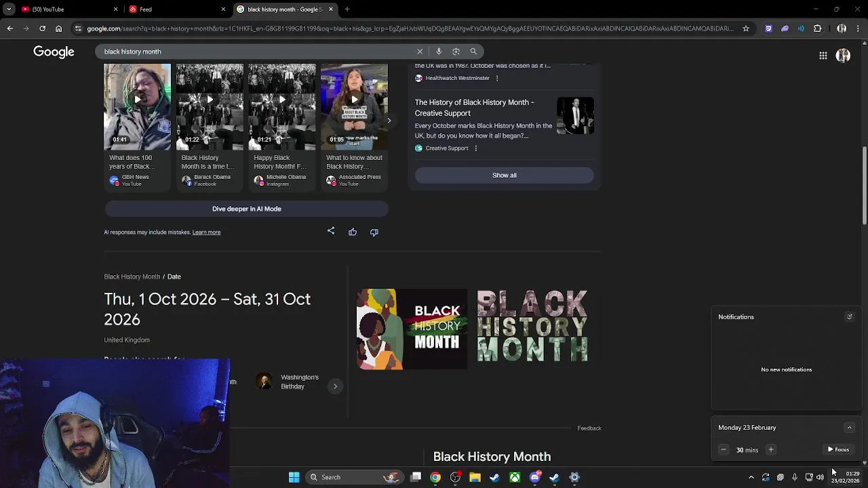Viewport: 868px width, 488px height.
Task: Start a Focus session
Action: pos(838,449)
